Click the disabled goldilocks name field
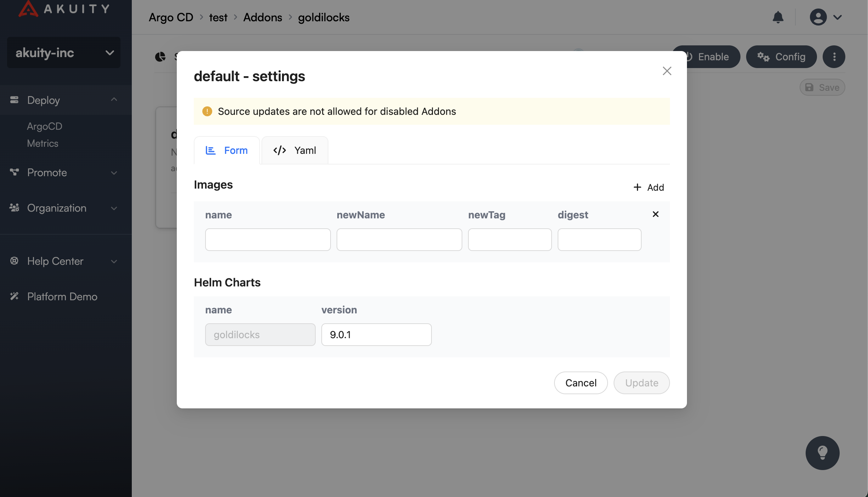This screenshot has width=868, height=497. (x=260, y=335)
